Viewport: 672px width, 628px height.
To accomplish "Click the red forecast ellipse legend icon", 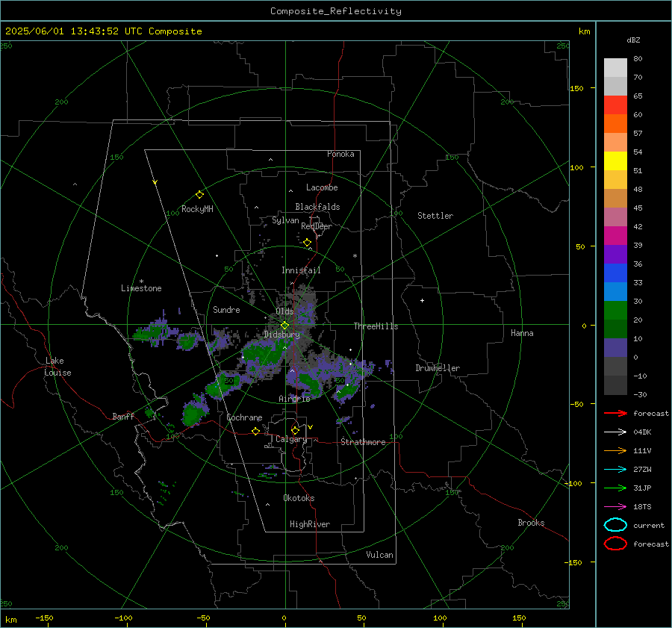I will (615, 544).
